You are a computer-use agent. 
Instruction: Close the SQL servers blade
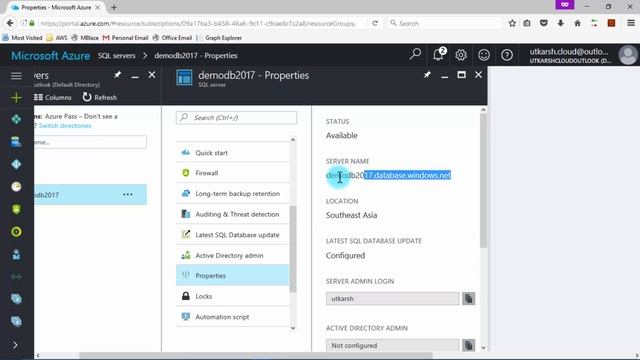152,75
